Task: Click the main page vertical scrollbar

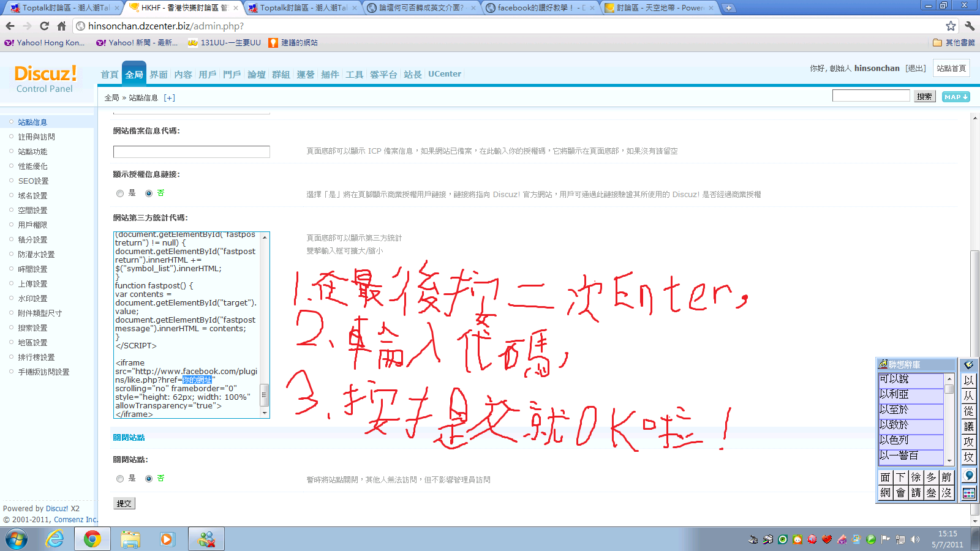Action: (x=974, y=306)
